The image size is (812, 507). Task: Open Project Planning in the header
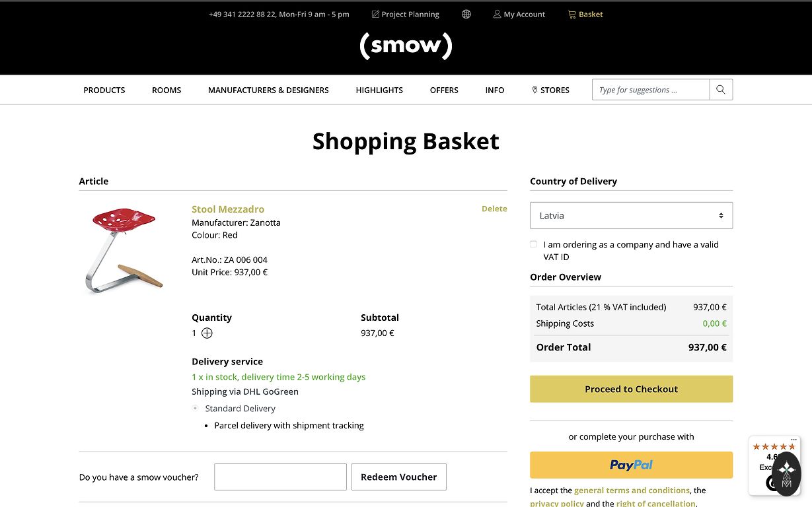tap(405, 14)
